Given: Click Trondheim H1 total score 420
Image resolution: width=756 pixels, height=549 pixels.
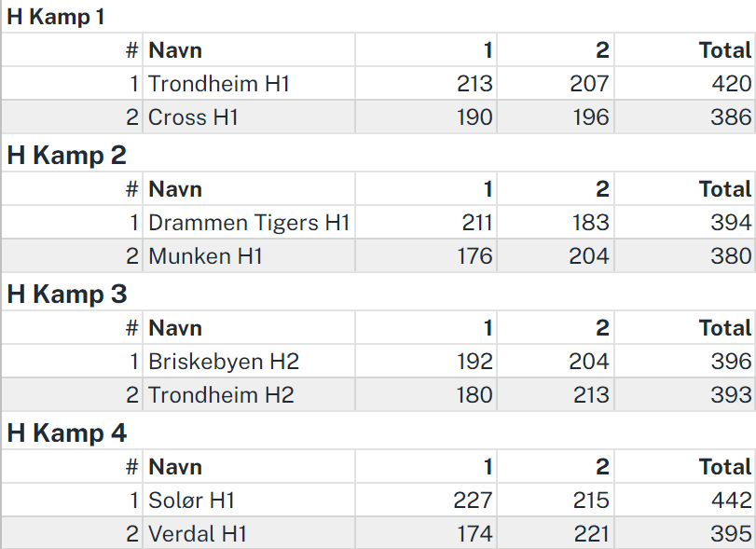Looking at the screenshot, I should 732,84.
